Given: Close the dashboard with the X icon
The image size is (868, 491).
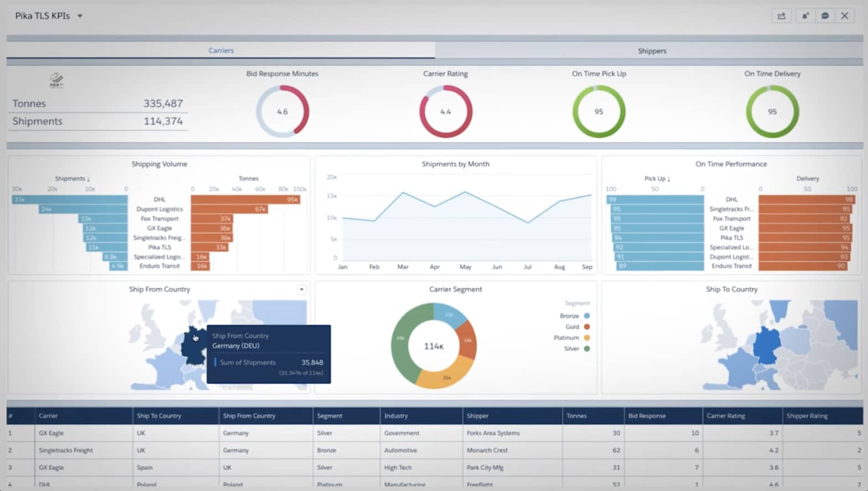Looking at the screenshot, I should pos(845,16).
